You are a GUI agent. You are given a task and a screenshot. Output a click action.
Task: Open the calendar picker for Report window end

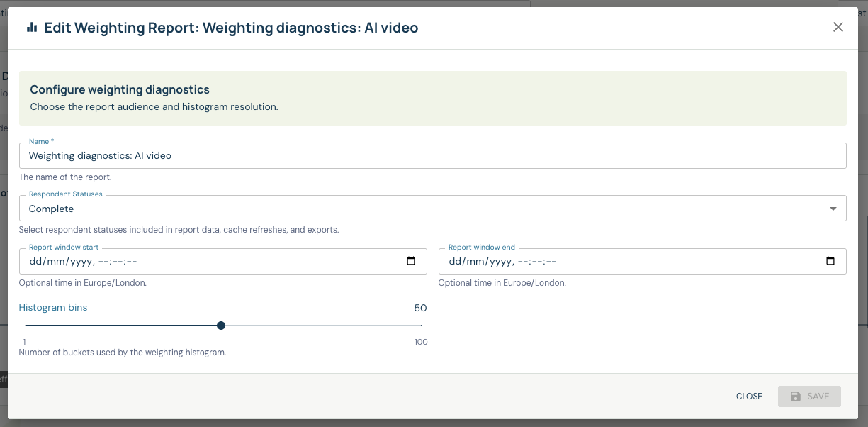point(830,261)
